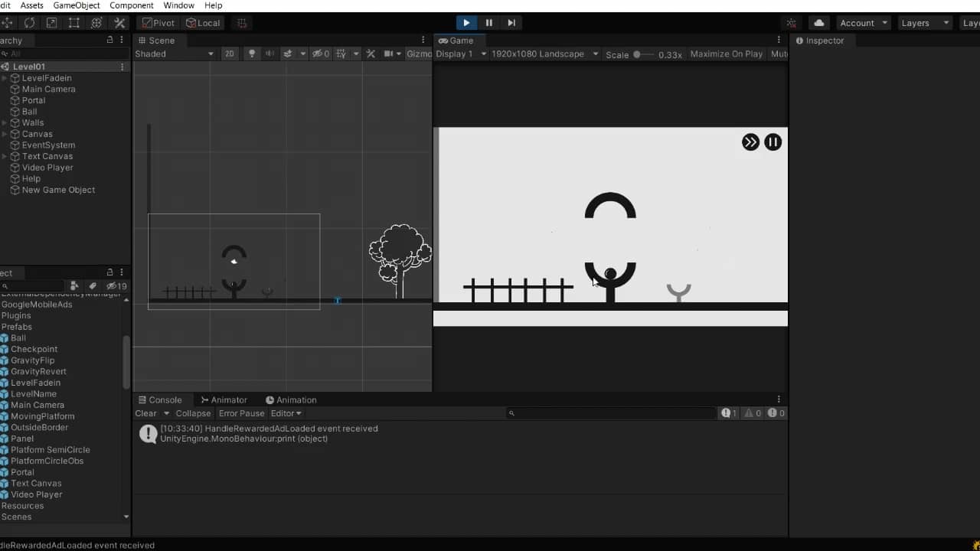Click Console Clear button
The width and height of the screenshot is (980, 551).
[145, 413]
